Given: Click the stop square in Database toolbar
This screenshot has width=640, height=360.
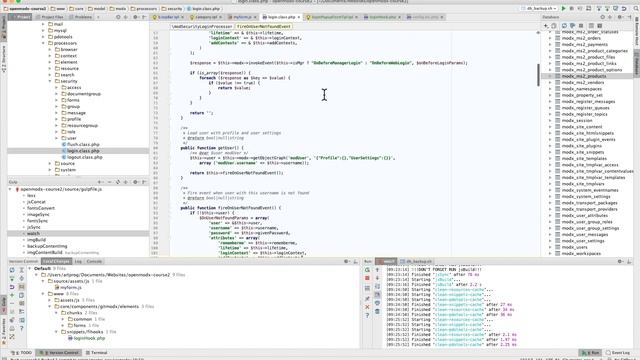Looking at the screenshot, I should 581,26.
